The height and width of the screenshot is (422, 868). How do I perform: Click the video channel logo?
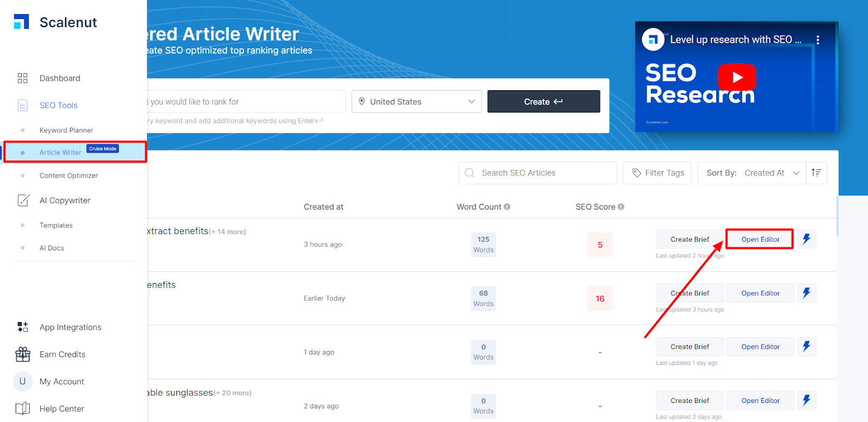coord(653,40)
